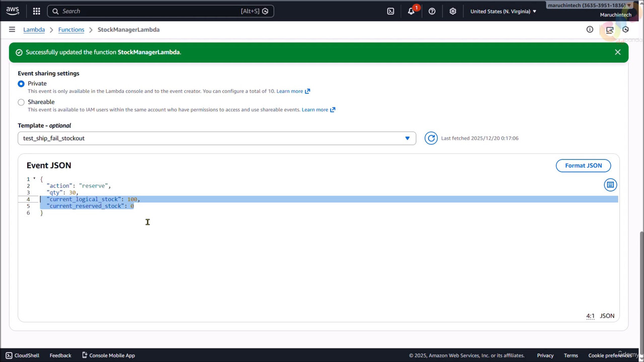Go to the Lambda breadcrumb
Screen dimensions: 644x362
pos(34,30)
